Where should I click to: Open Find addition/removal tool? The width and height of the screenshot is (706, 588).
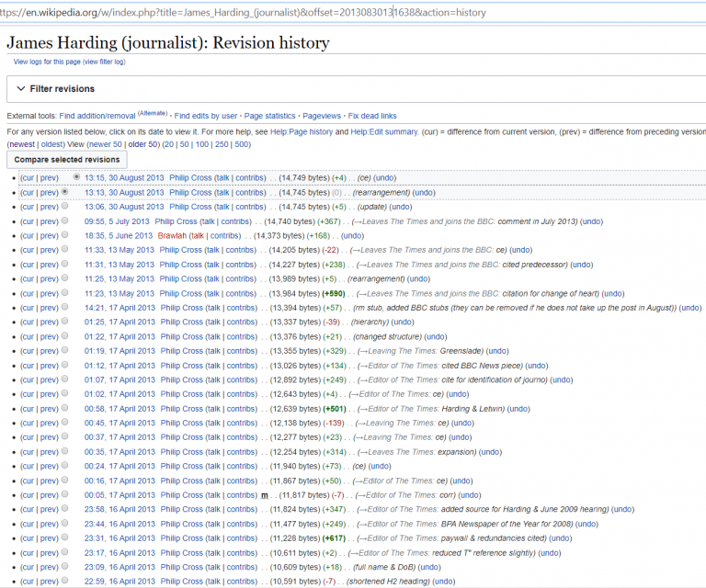click(x=97, y=116)
